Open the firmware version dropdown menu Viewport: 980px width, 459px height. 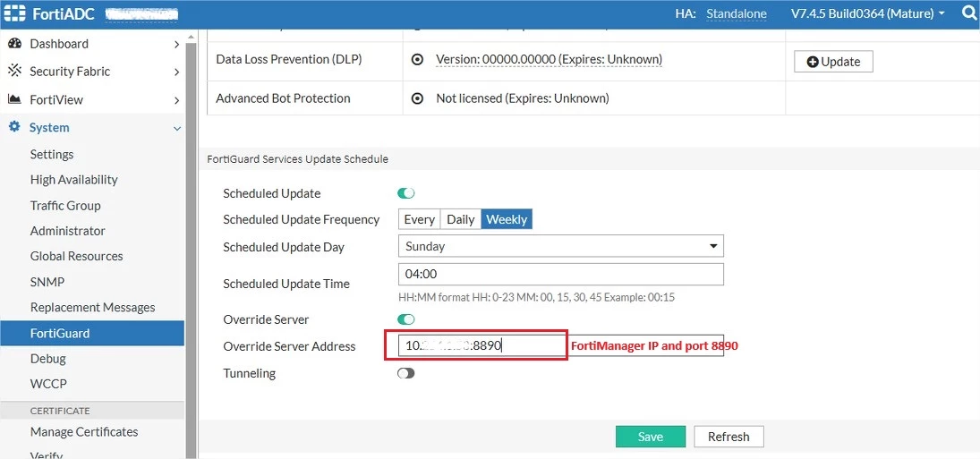(867, 13)
